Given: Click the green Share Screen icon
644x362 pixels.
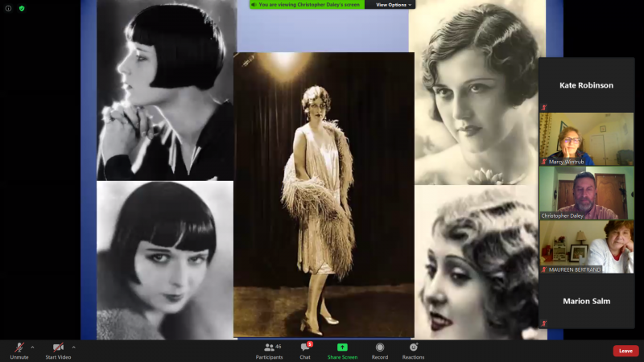Looking at the screenshot, I should click(342, 348).
